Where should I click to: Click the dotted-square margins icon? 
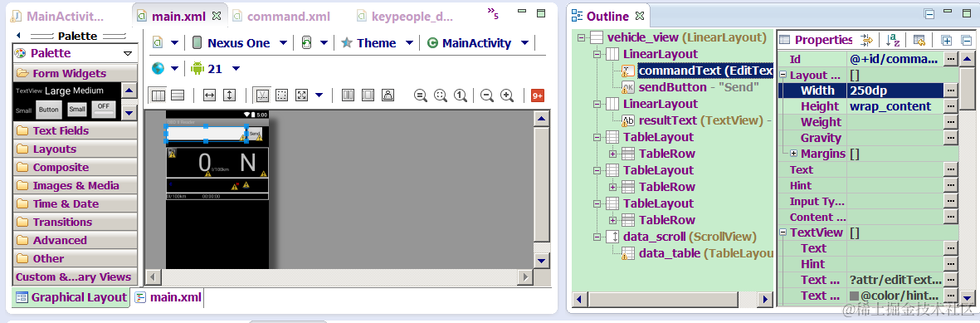pos(282,95)
